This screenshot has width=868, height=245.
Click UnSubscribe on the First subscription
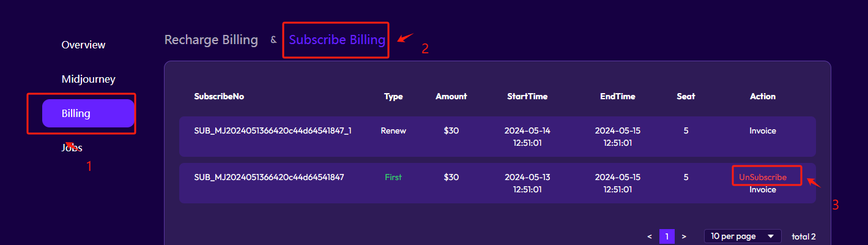click(x=763, y=177)
